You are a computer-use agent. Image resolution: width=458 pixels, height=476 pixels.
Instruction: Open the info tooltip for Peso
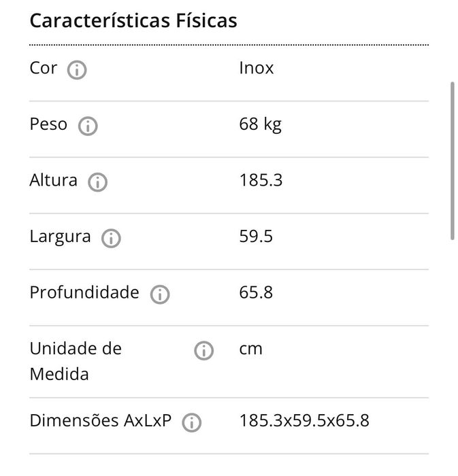point(88,126)
